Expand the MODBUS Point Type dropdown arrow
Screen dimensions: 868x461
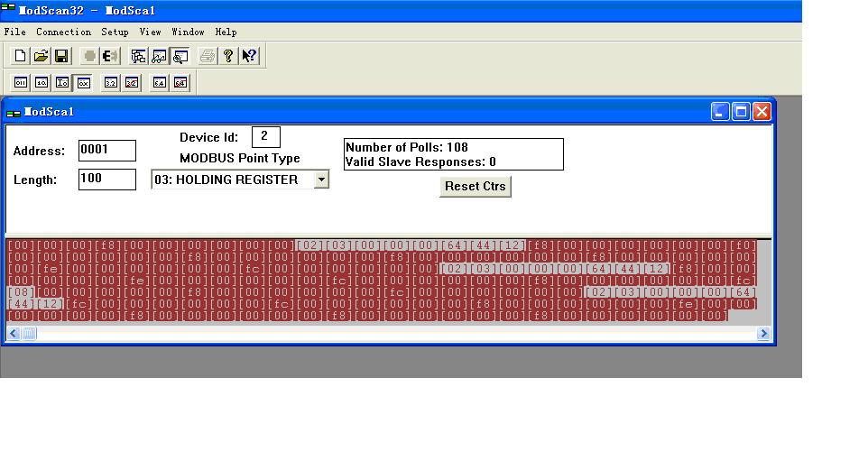pyautogui.click(x=321, y=180)
